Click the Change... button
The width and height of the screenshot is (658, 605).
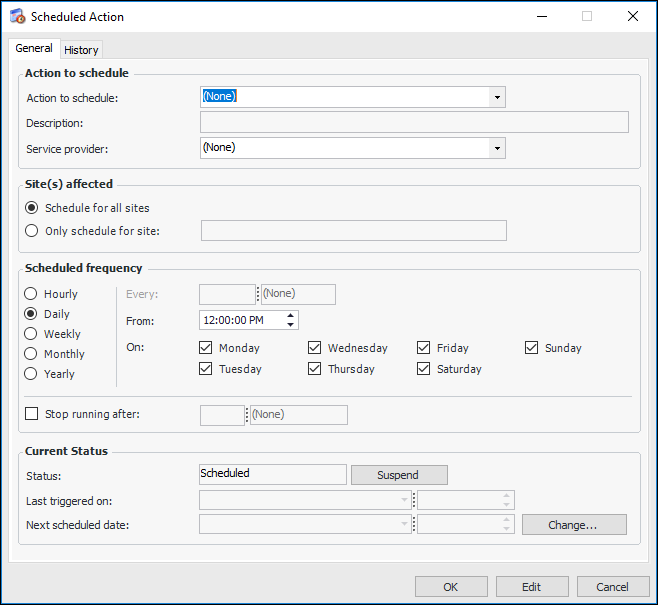point(573,525)
